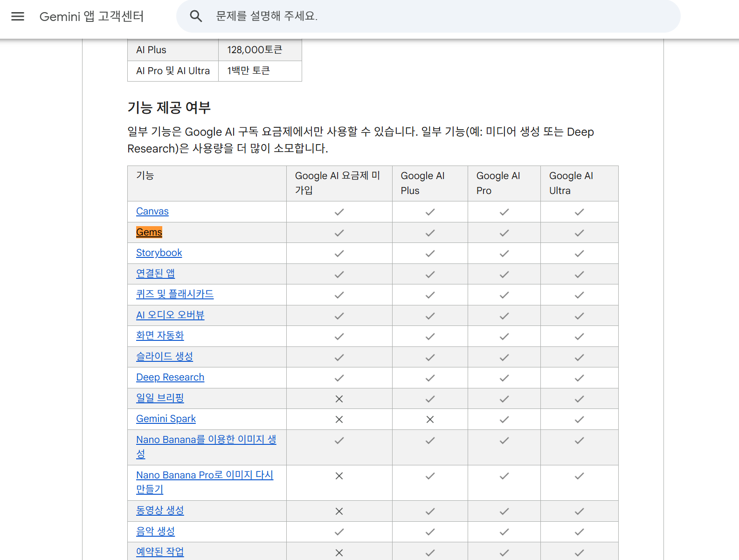Click 퀴즈 및 플래시카드 checkmark under AI Ultra
The image size is (739, 560).
(x=579, y=295)
